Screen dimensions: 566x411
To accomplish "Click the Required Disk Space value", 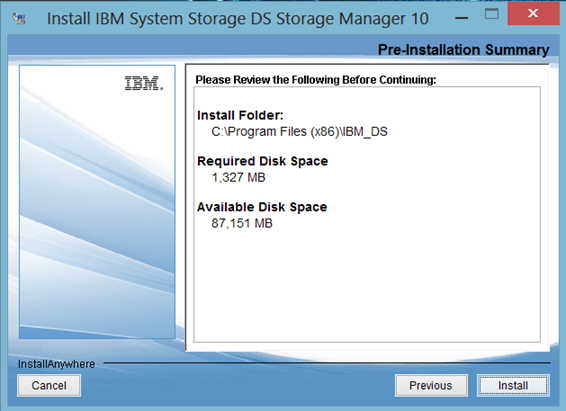I will tap(238, 178).
